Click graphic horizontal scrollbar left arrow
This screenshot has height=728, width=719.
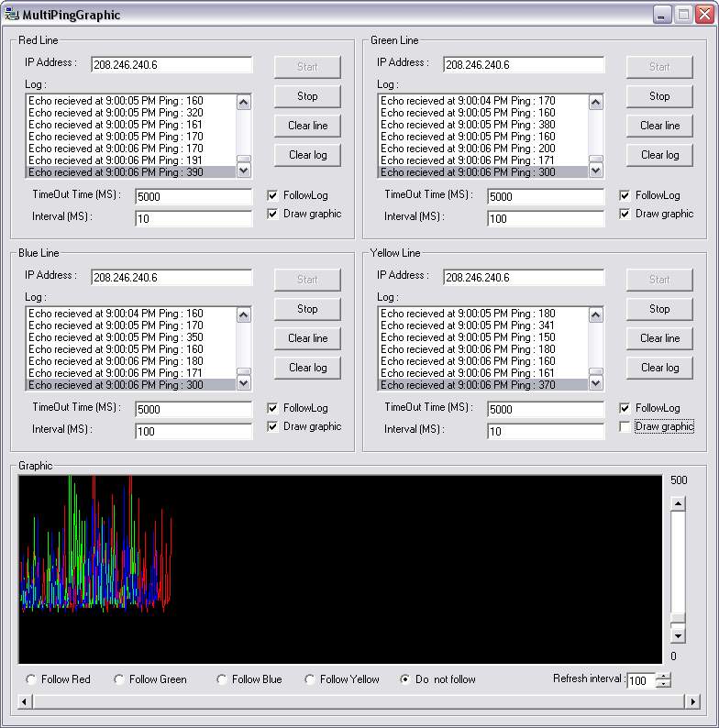click(x=26, y=701)
